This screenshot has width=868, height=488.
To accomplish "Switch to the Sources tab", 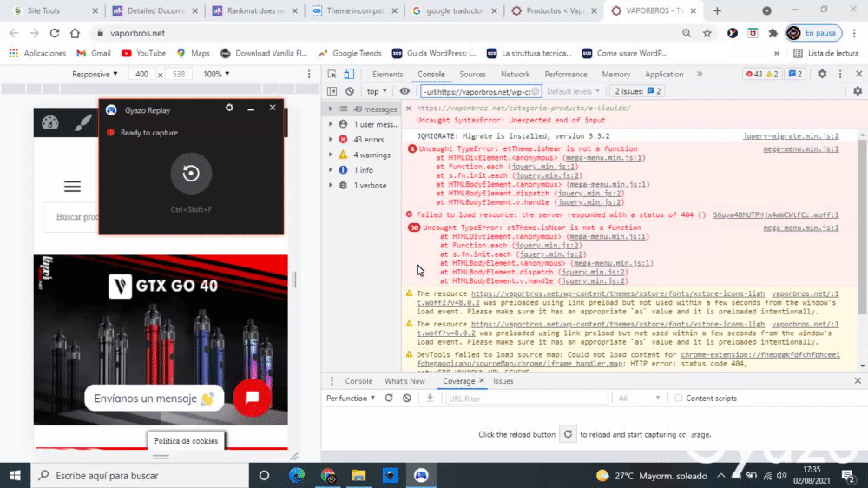I will [472, 74].
